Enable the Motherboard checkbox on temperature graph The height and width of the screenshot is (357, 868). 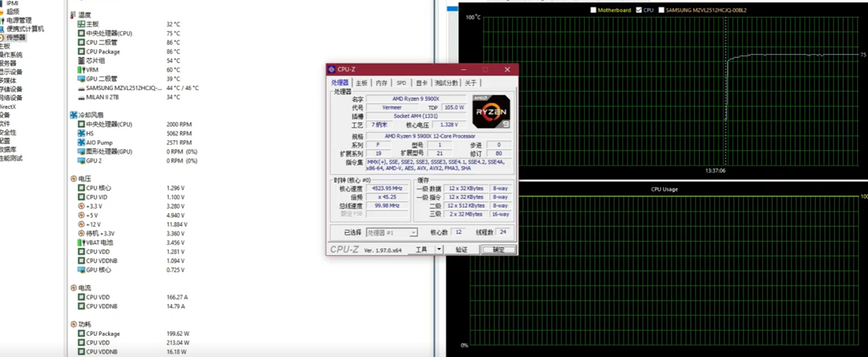click(593, 10)
